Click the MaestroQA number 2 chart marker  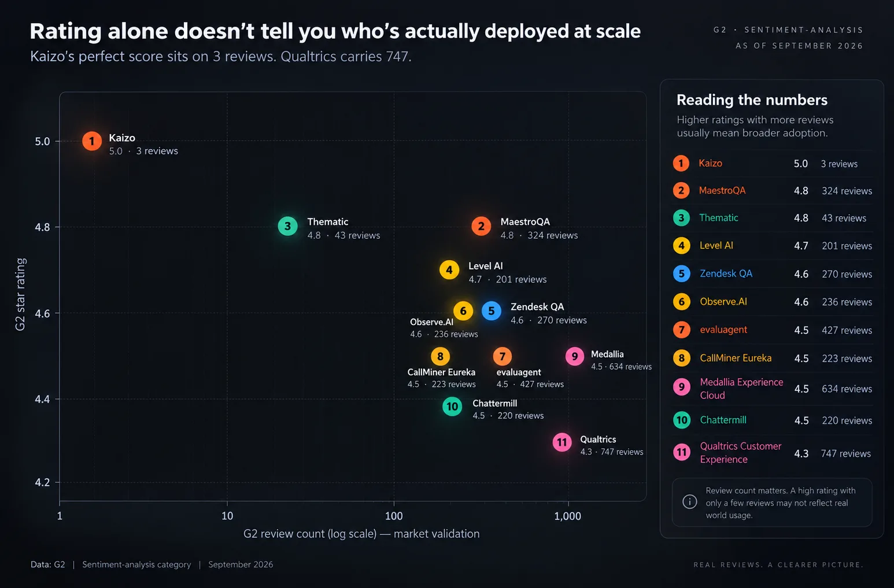[481, 227]
